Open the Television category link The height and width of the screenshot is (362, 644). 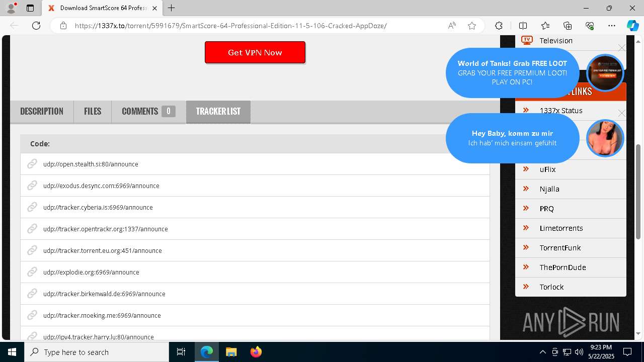(556, 41)
